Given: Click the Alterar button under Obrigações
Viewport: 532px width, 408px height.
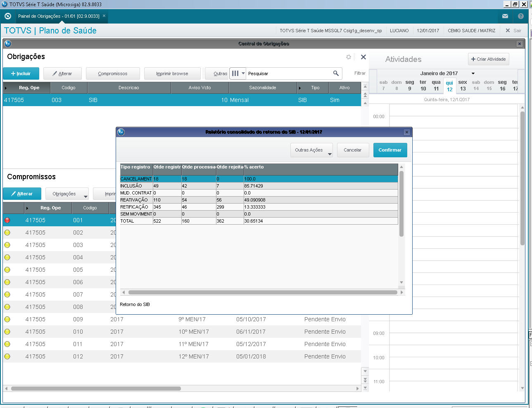Looking at the screenshot, I should (62, 74).
